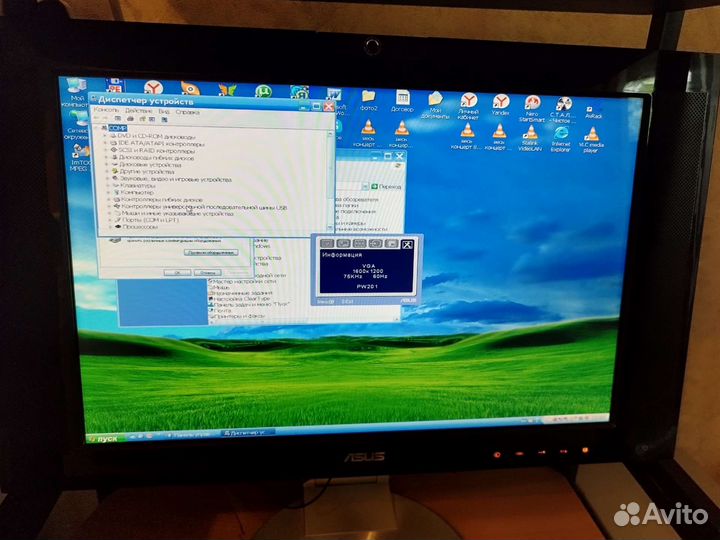Viewport: 720px width, 540px height.
Task: Click the Back arrow in Device Manager toolbar
Action: [97, 118]
